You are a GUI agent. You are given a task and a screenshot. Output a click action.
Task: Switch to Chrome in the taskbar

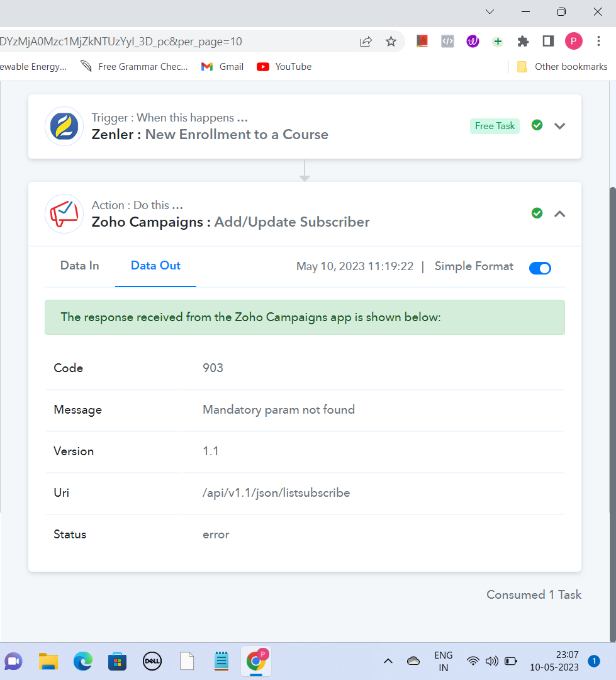click(256, 661)
